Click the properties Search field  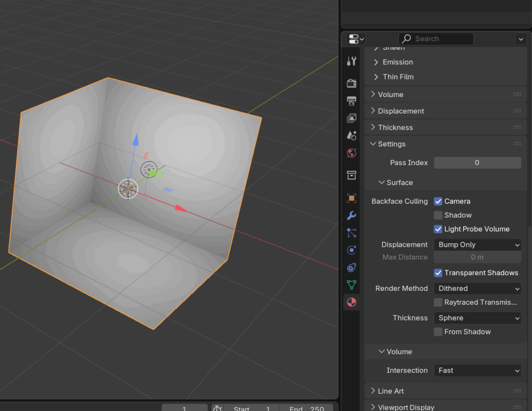pyautogui.click(x=436, y=39)
